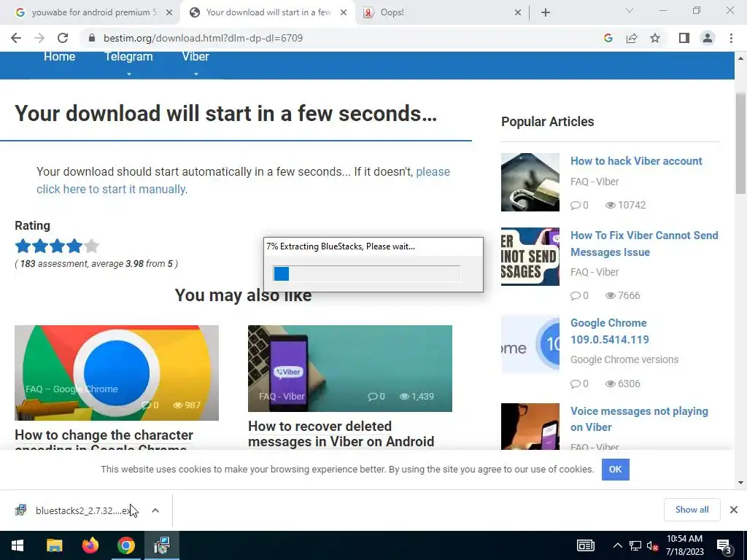Open 'Google Chrome 109.0.5414.119' link

pos(610,331)
